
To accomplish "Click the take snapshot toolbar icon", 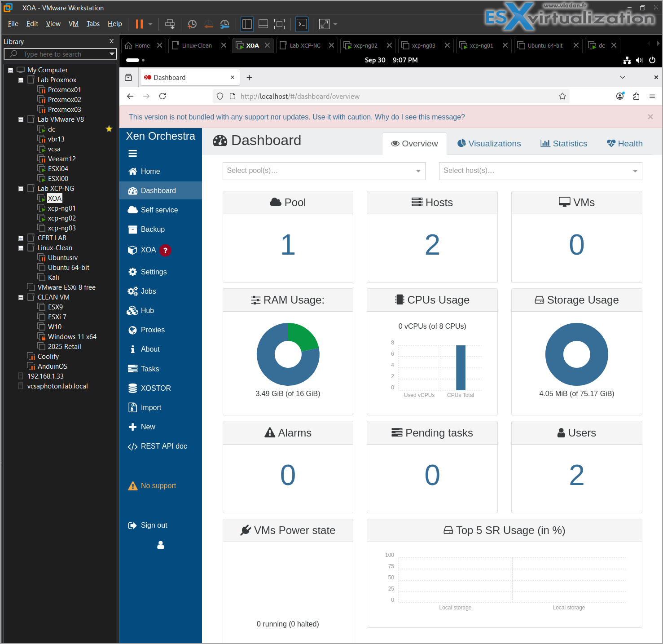I will 192,24.
